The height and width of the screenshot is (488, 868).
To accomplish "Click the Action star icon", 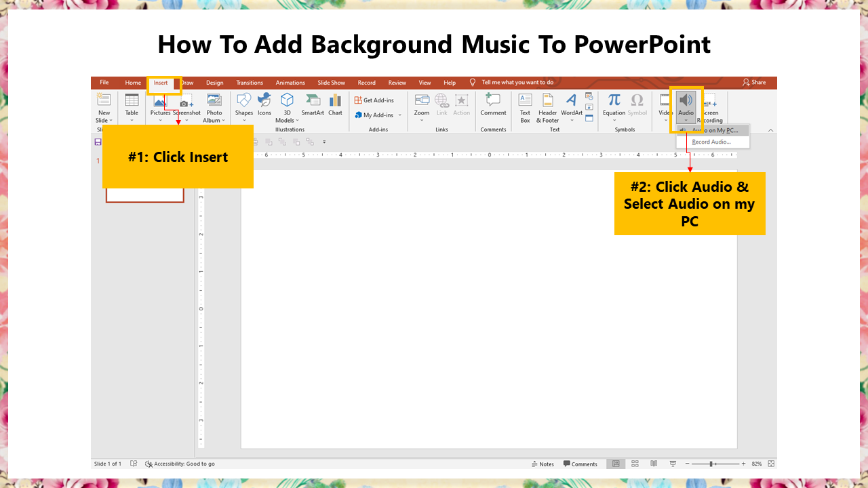I will (x=462, y=100).
